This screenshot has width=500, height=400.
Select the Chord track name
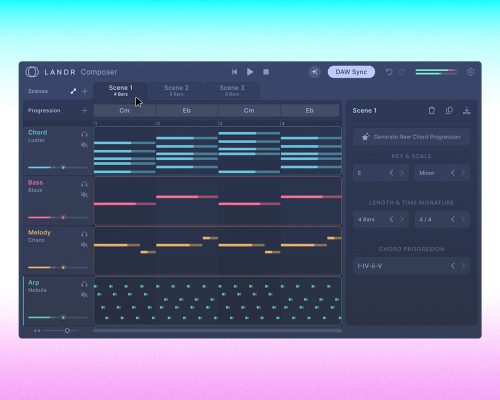click(x=37, y=132)
